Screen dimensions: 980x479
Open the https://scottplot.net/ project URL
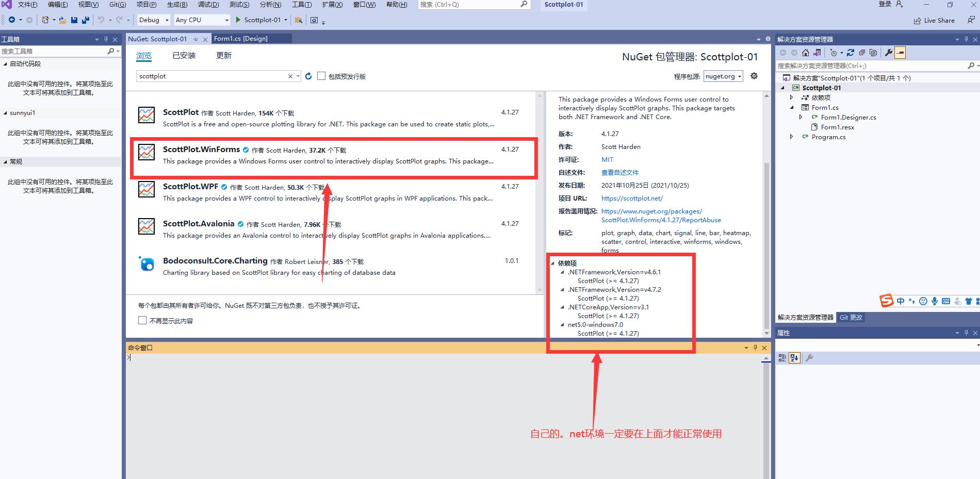(x=632, y=199)
